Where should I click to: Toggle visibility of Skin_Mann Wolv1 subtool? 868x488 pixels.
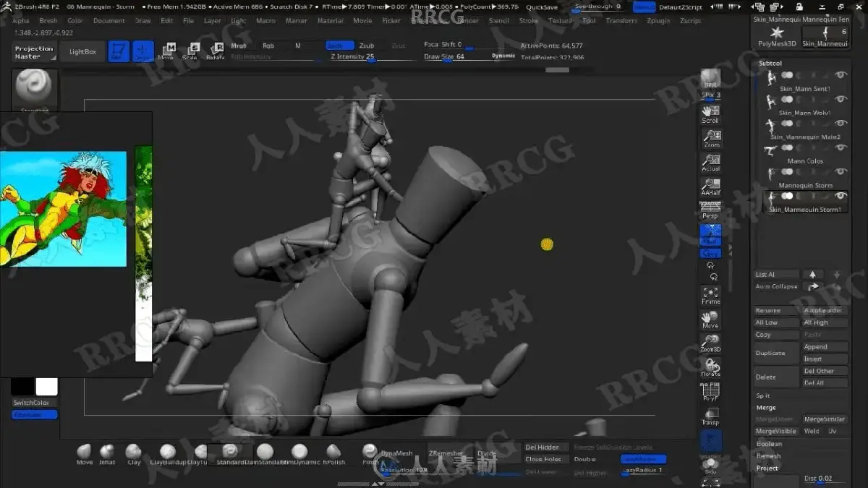click(x=841, y=100)
